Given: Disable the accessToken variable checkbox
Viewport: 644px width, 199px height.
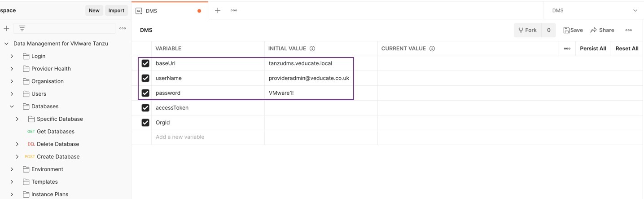Looking at the screenshot, I should (x=145, y=108).
